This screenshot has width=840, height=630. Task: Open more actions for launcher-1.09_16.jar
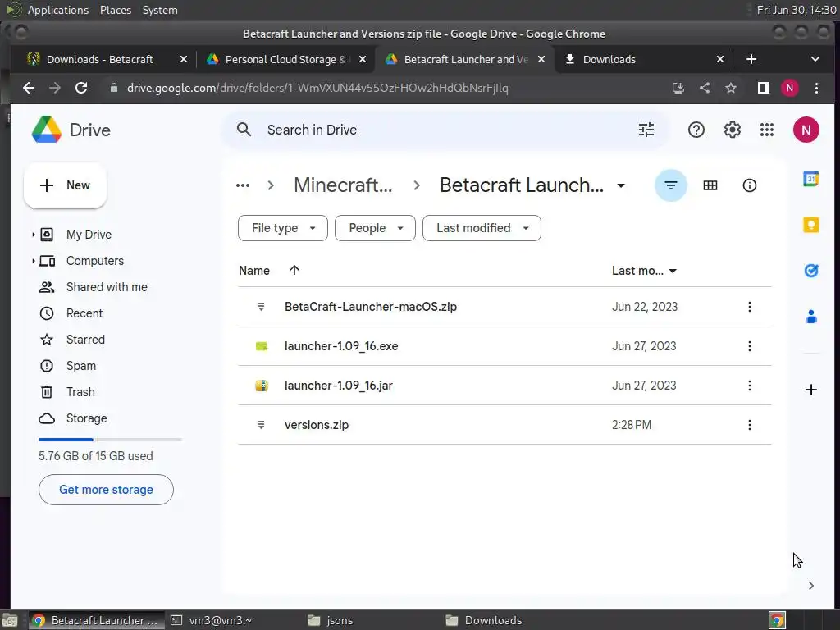pyautogui.click(x=749, y=386)
